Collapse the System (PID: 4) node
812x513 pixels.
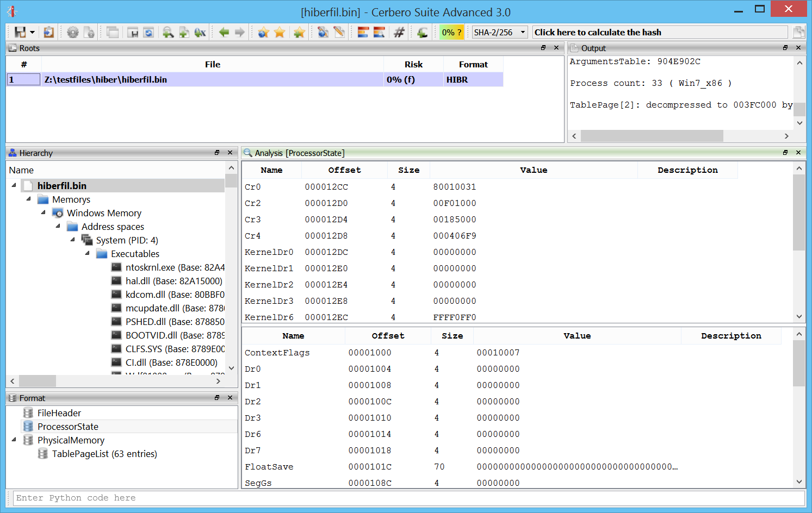click(72, 240)
